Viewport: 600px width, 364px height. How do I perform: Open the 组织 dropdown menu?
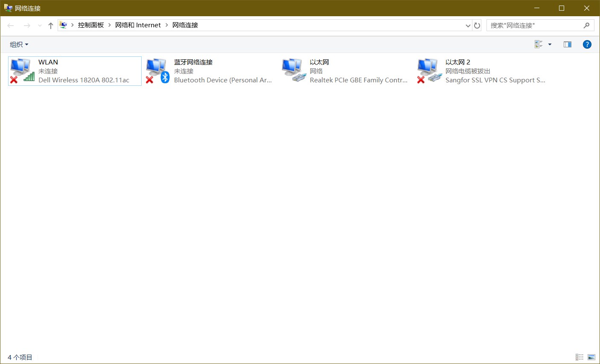click(x=19, y=44)
